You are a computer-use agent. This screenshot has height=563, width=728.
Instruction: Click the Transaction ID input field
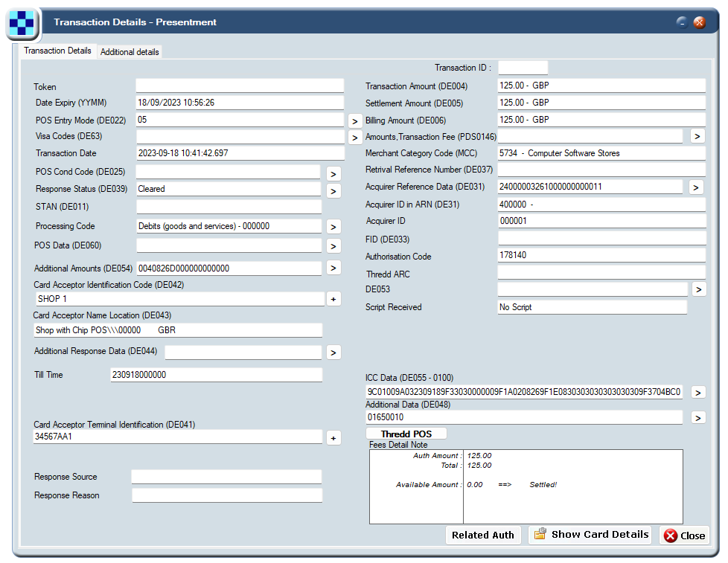pyautogui.click(x=523, y=68)
